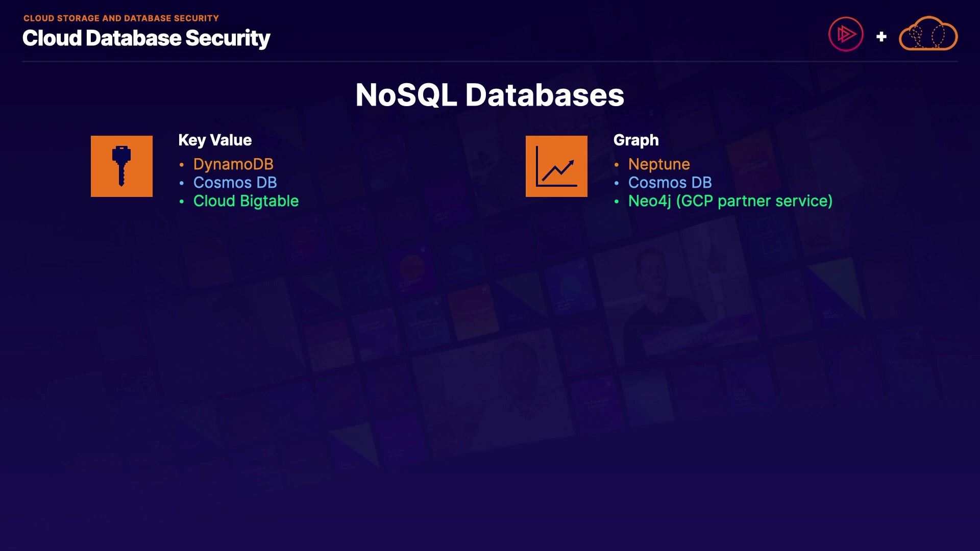The width and height of the screenshot is (980, 551).
Task: Click Neo4j (GCP partner service) text
Action: (730, 201)
